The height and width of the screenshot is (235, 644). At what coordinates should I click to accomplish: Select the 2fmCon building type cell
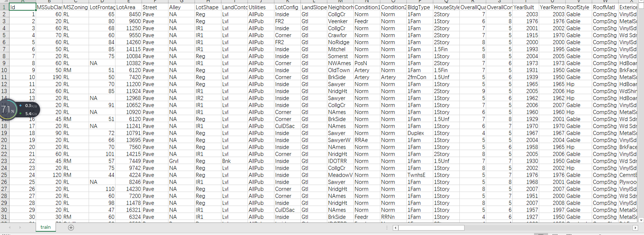pos(420,77)
